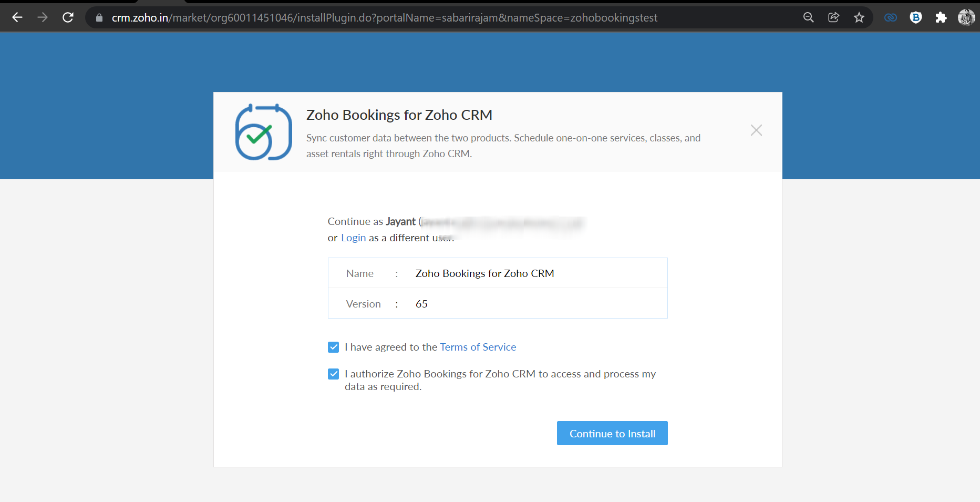
Task: Click Login to use different user
Action: click(x=353, y=238)
